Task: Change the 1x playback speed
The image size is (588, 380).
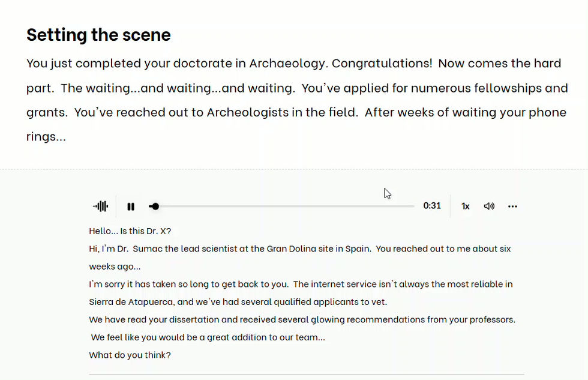Action: 465,207
